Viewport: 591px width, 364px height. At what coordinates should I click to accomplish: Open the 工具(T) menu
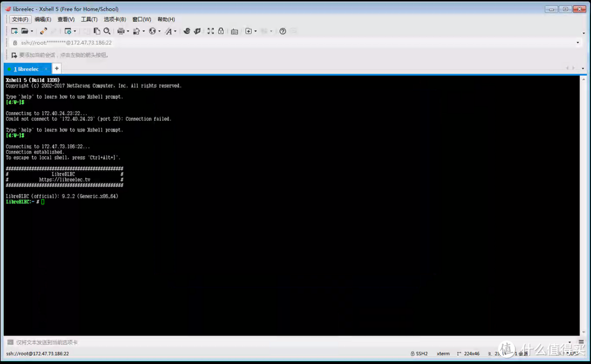89,19
